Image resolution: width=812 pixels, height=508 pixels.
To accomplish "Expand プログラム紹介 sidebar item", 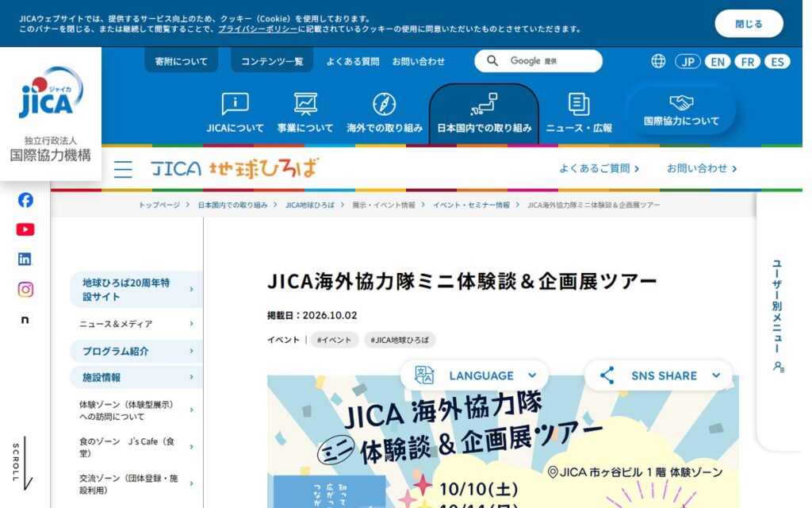I will pyautogui.click(x=136, y=351).
